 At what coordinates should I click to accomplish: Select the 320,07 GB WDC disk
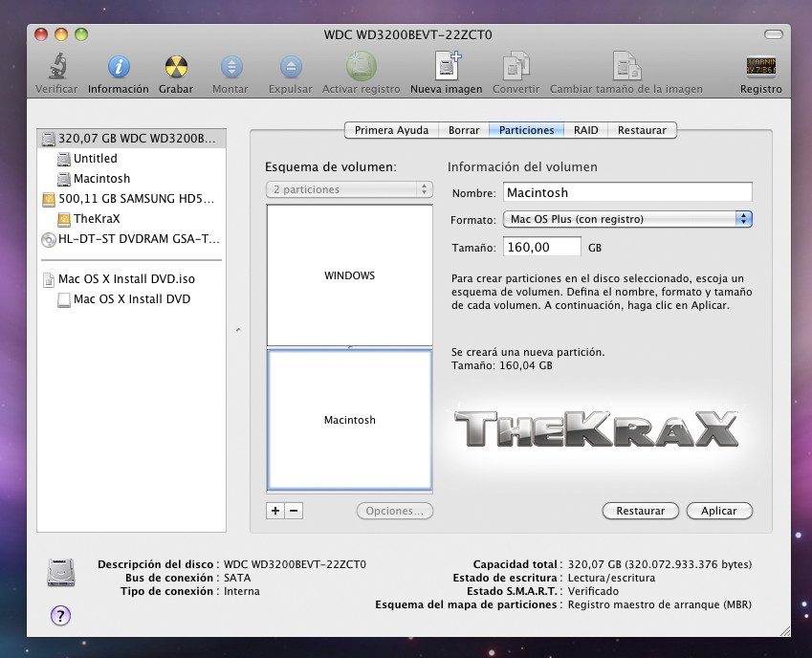pyautogui.click(x=132, y=139)
